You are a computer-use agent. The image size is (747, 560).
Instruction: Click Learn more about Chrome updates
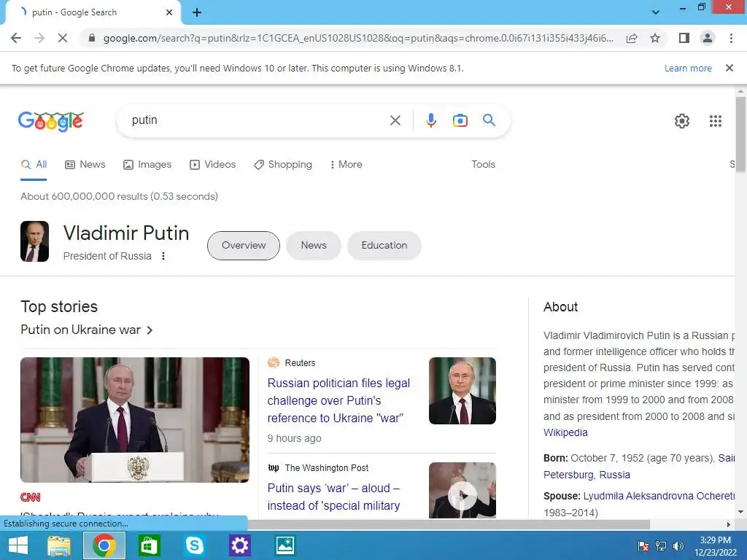coord(688,68)
